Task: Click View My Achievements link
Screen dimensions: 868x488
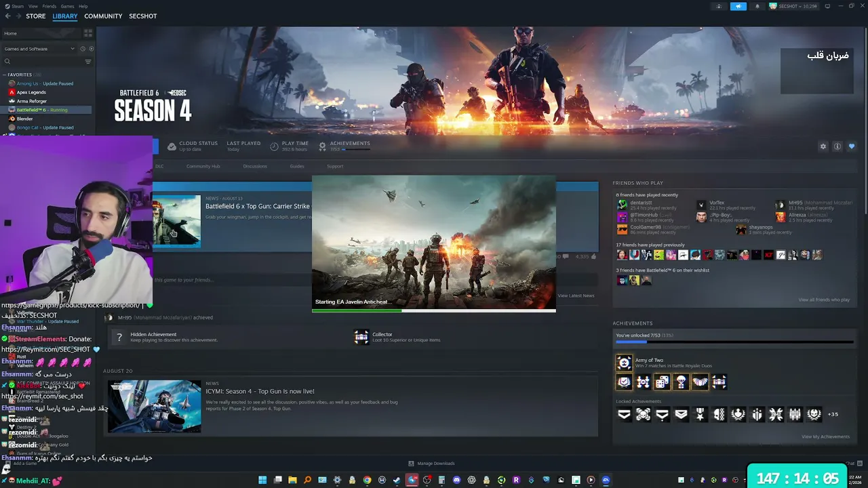Action: (x=825, y=436)
